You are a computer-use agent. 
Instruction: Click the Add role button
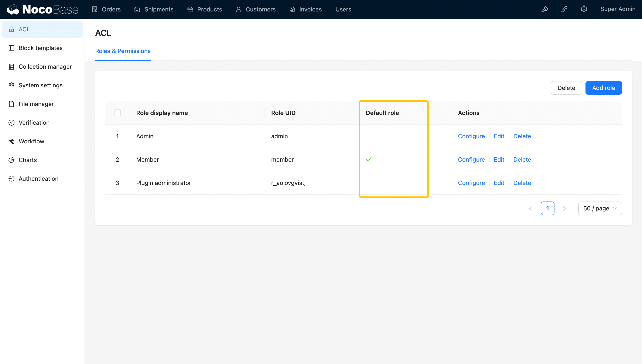pyautogui.click(x=603, y=88)
